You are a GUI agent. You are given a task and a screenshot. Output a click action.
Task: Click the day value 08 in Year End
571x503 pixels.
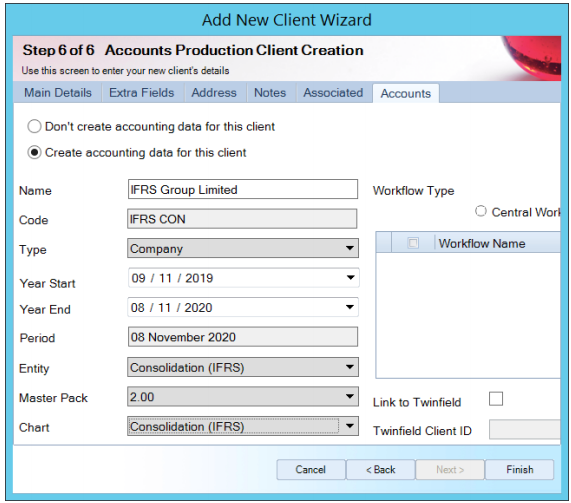coord(138,308)
